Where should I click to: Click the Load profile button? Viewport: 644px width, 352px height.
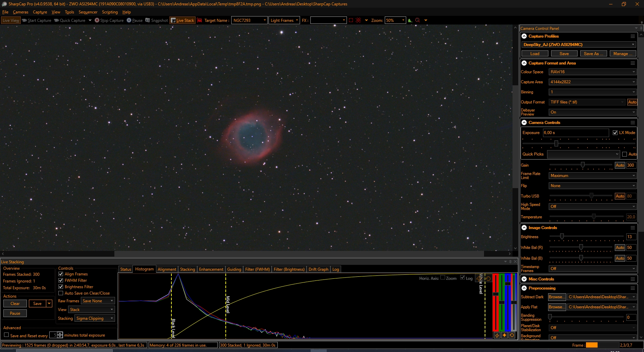[535, 54]
